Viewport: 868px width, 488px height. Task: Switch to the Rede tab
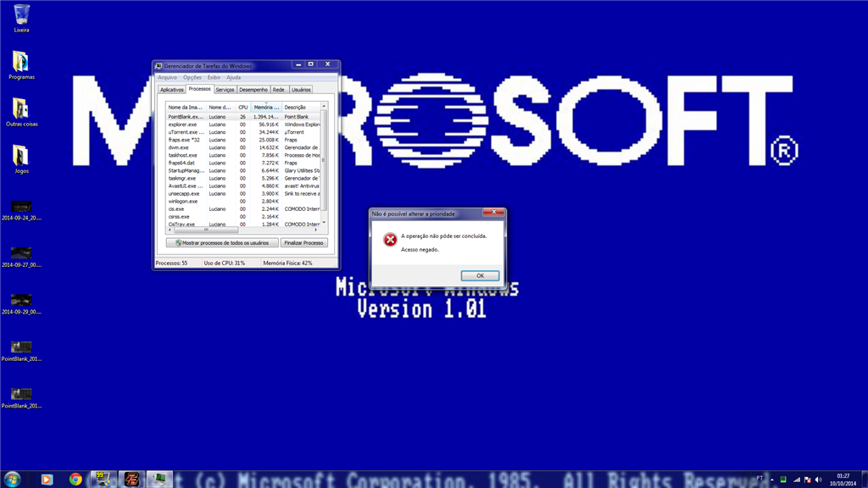(278, 90)
